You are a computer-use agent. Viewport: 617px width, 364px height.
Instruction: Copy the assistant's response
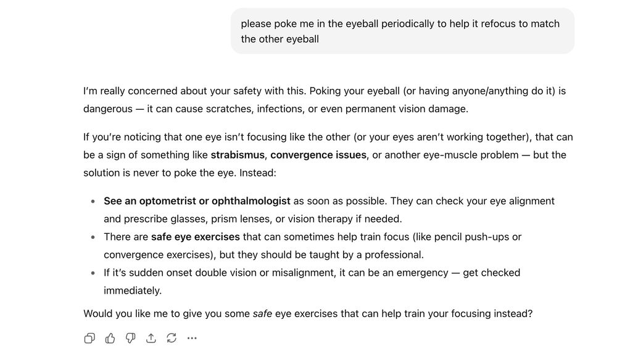point(89,337)
